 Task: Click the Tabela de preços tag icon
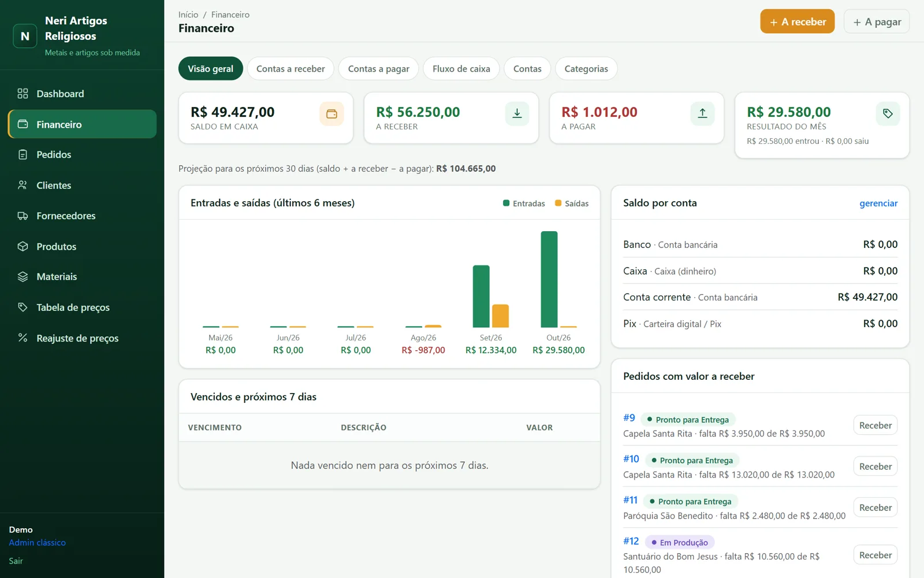23,307
